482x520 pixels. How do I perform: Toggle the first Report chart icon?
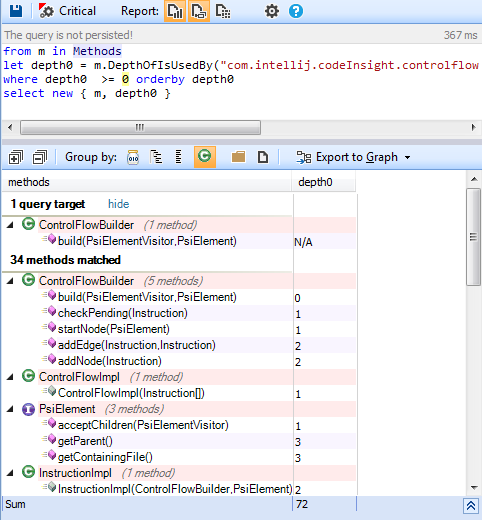[175, 11]
